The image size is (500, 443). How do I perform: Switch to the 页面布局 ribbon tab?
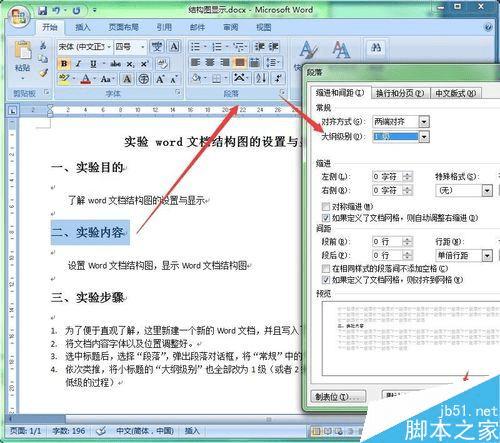click(x=123, y=27)
